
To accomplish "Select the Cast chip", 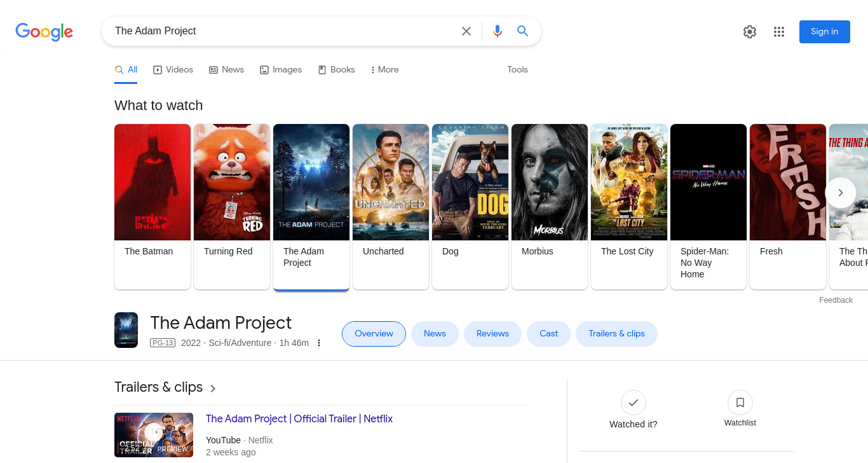I will click(x=548, y=334).
